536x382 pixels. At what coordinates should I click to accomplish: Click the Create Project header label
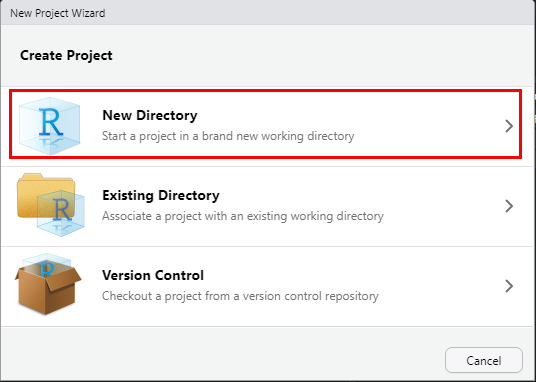tap(66, 55)
